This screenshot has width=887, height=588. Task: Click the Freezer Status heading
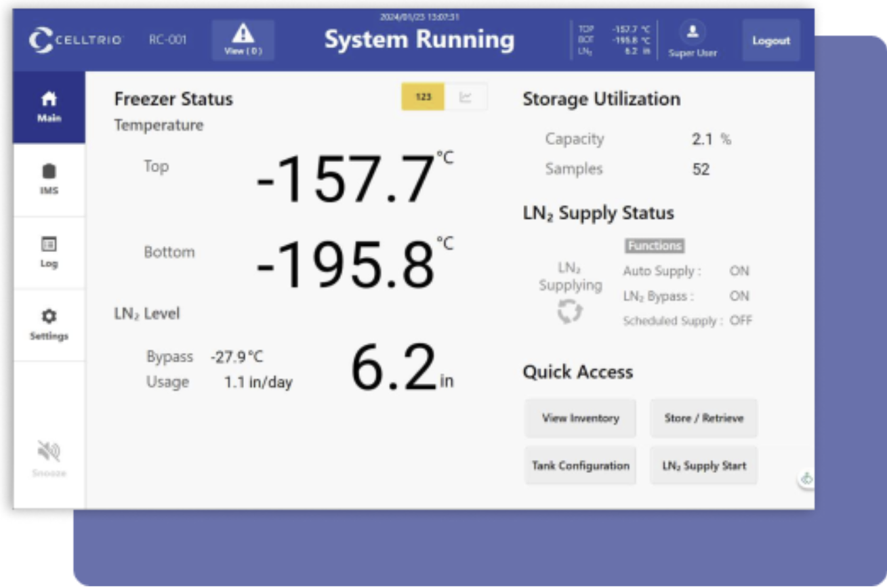(173, 99)
